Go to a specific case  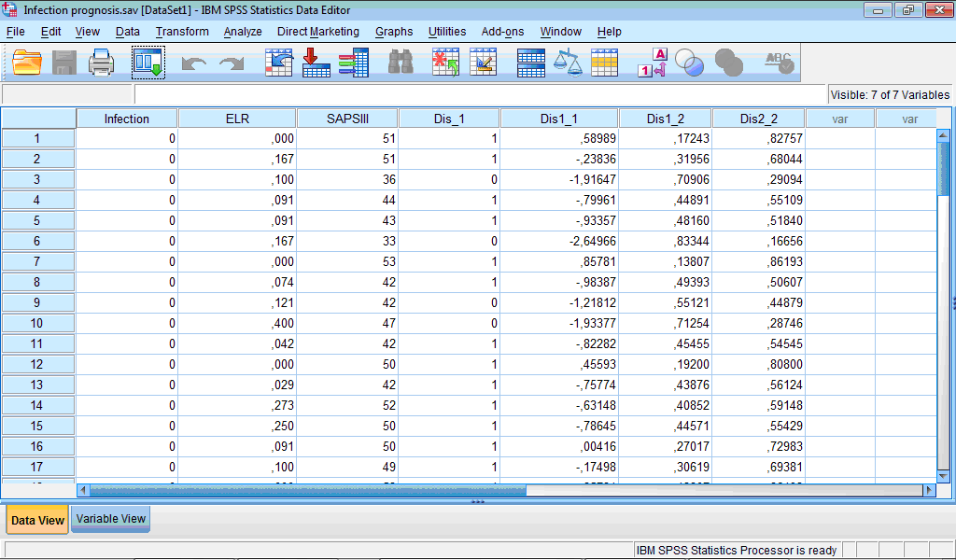coord(279,63)
